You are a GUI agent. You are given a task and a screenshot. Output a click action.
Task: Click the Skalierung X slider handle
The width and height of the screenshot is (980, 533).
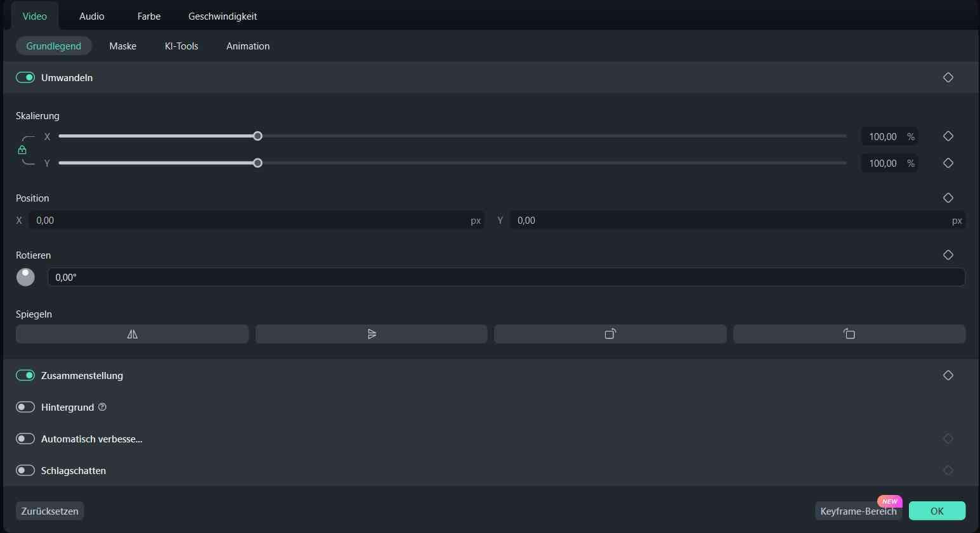point(258,136)
